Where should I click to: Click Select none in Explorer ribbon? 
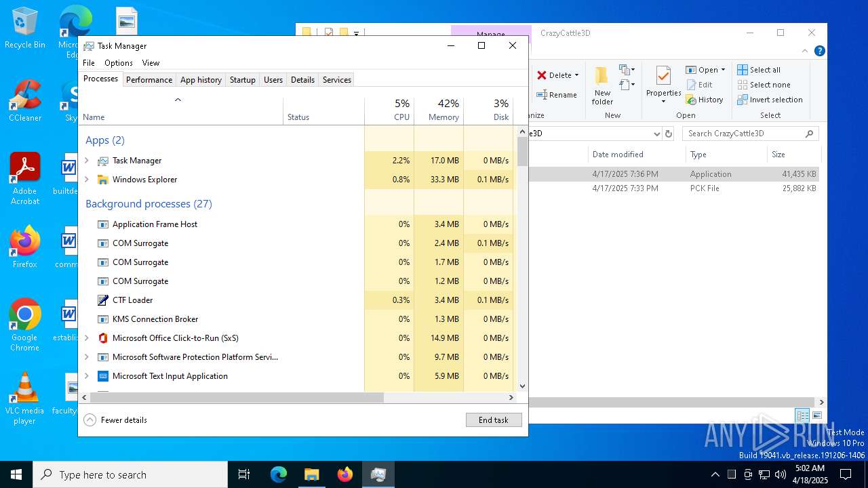click(764, 85)
